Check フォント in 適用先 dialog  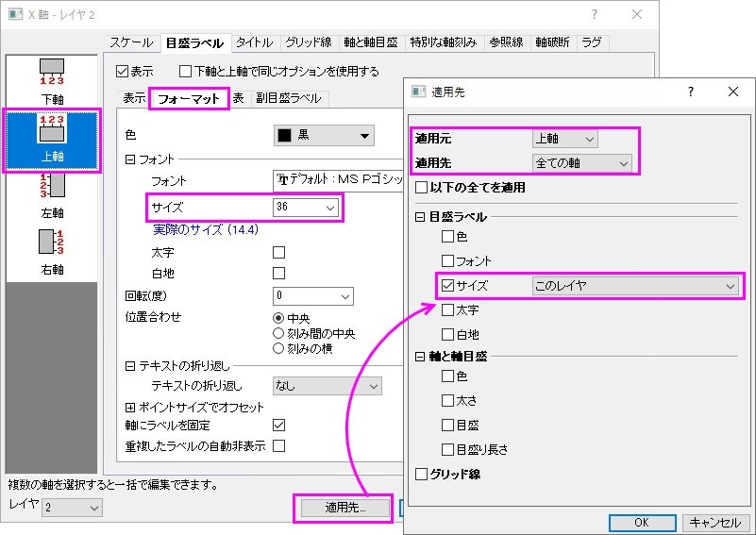click(x=447, y=261)
